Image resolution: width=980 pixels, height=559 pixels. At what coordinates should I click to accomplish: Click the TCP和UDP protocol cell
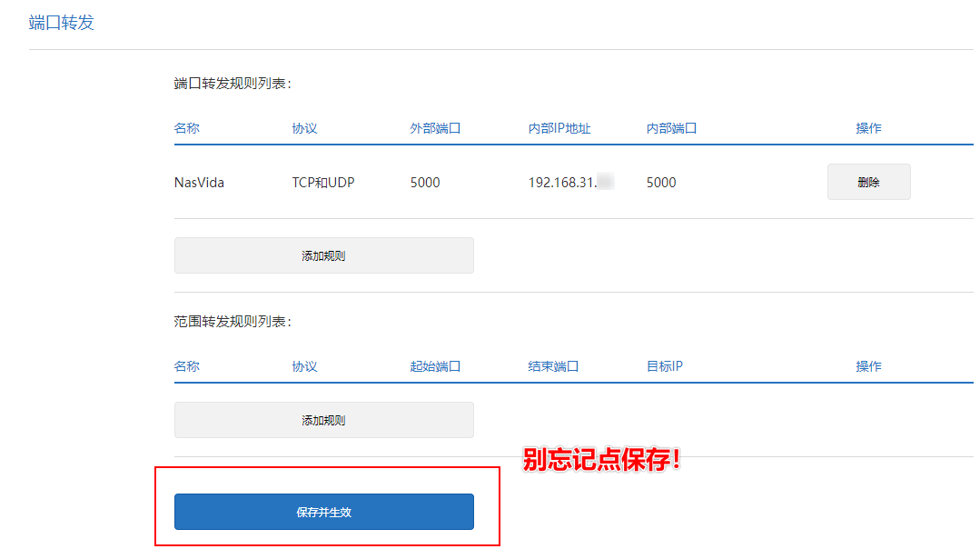323,183
